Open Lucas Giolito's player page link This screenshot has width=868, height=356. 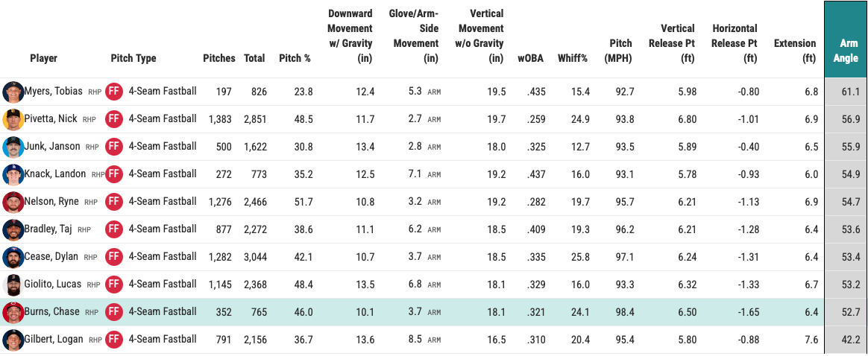coord(54,285)
